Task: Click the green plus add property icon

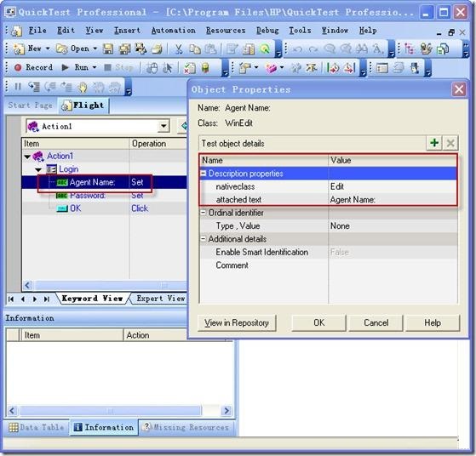Action: click(434, 143)
